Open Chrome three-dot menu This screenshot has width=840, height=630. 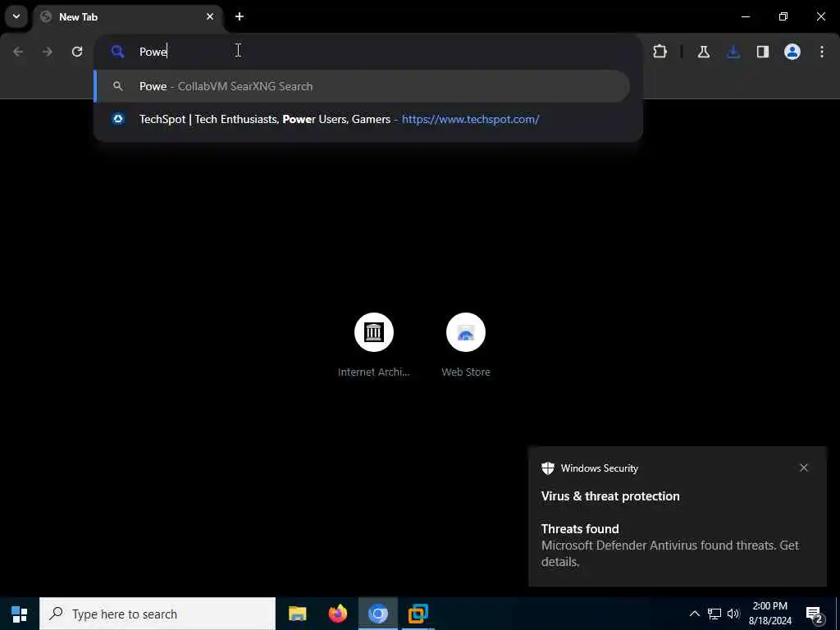tap(822, 52)
